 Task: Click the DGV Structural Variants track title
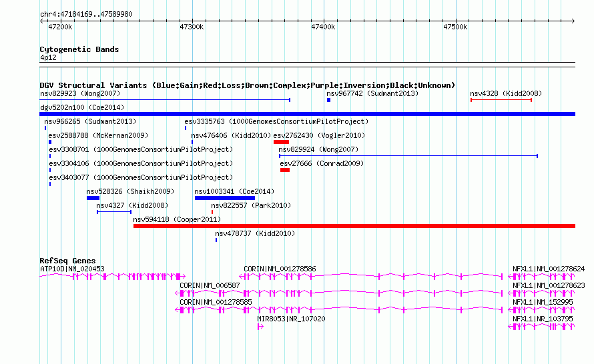[x=248, y=85]
